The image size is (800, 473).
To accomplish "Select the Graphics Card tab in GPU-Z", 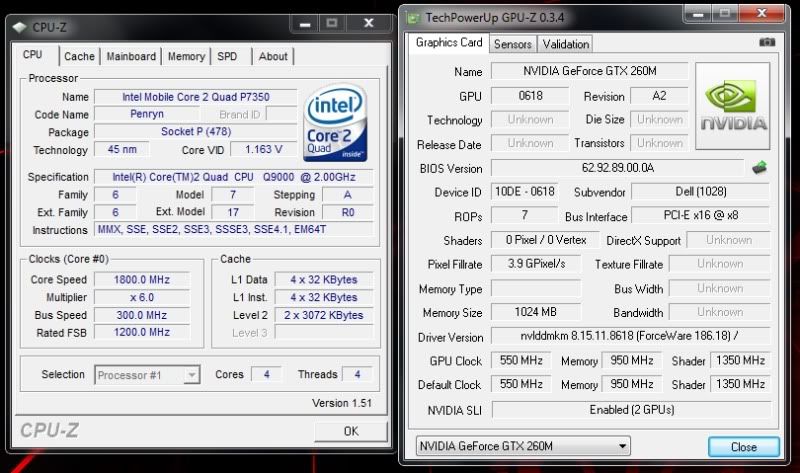I will [448, 42].
